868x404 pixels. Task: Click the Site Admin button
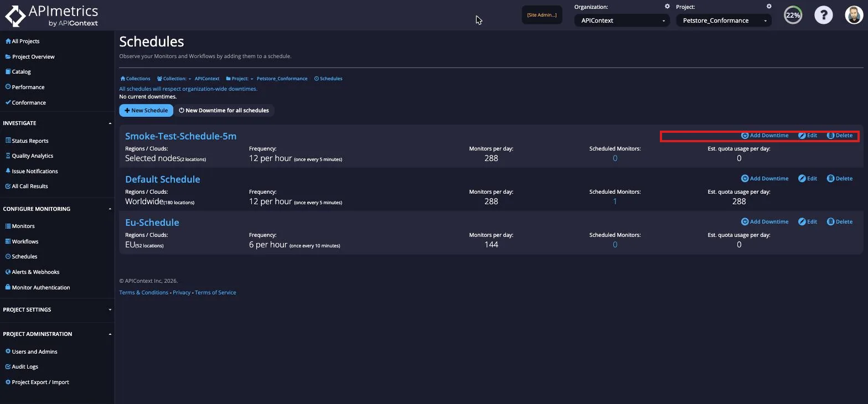point(542,15)
